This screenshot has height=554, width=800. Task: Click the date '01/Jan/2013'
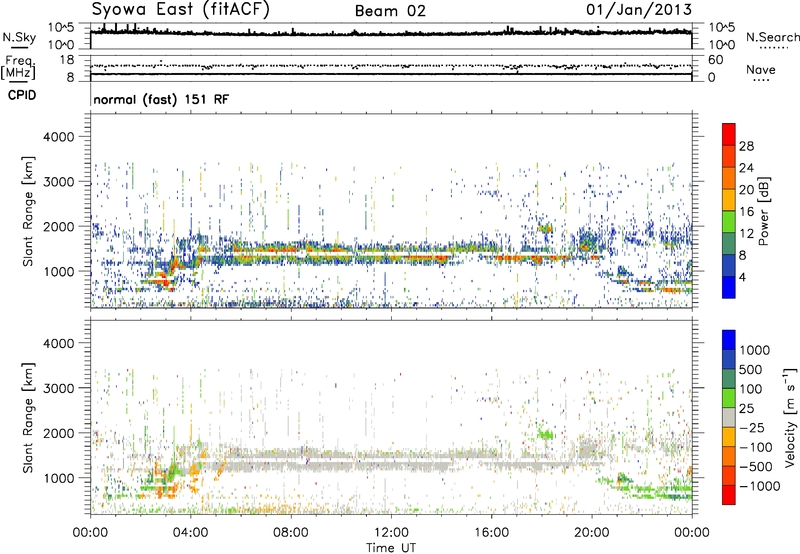tap(639, 10)
